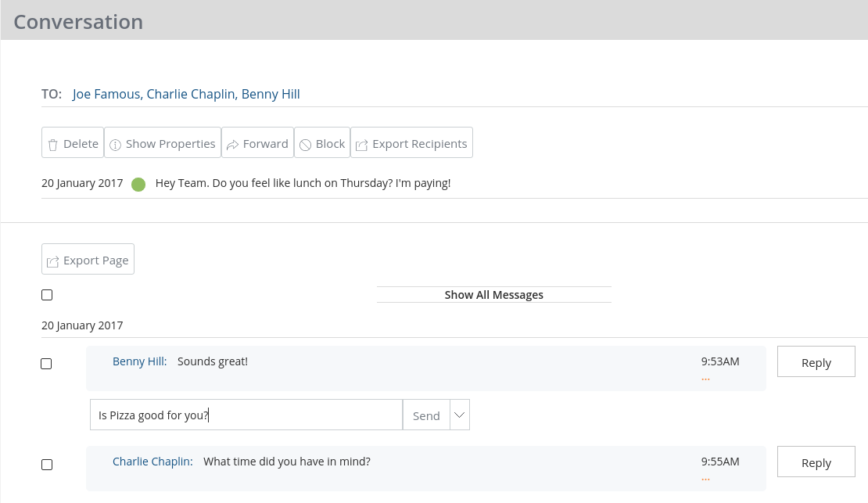
Task: Reply to Charlie Chaplin's message
Action: click(816, 462)
